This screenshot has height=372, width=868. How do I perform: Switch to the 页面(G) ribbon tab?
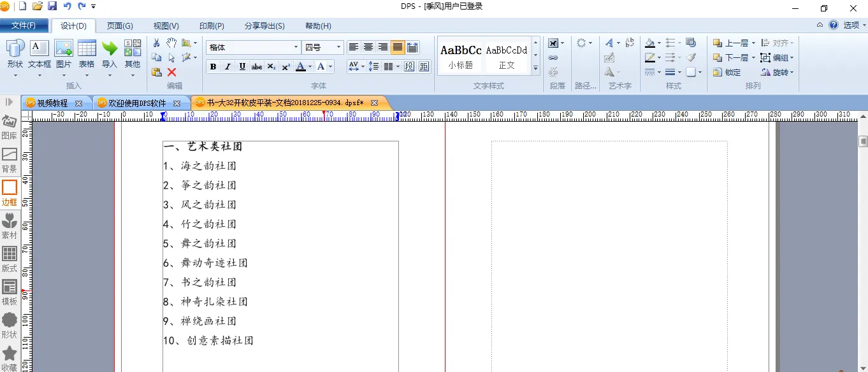click(120, 26)
